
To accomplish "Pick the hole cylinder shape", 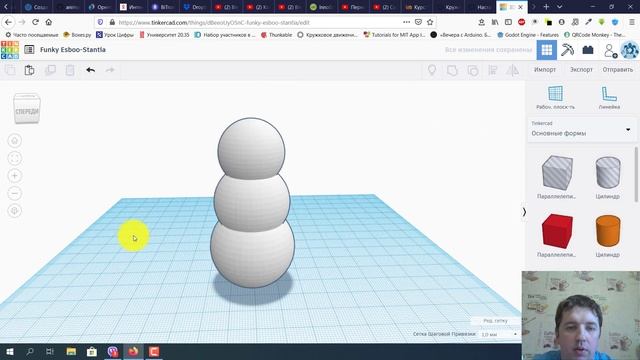I will (x=608, y=173).
